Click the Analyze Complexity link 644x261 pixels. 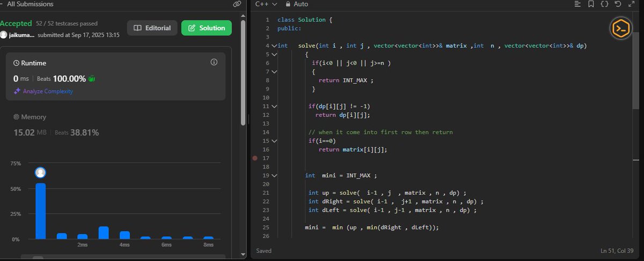[x=48, y=91]
